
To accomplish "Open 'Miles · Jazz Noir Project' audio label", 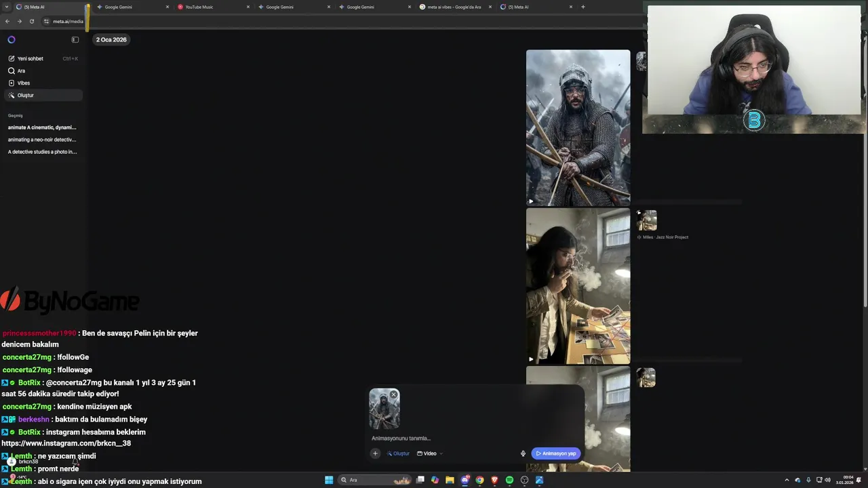I will [x=663, y=237].
